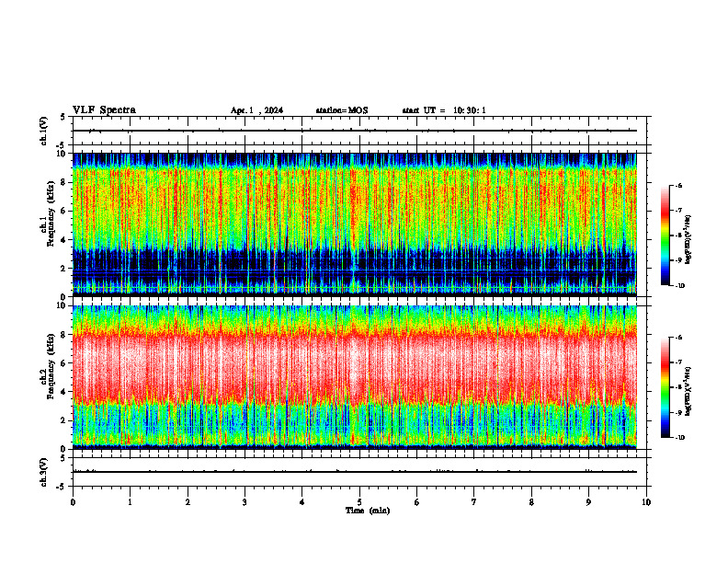Image resolution: width=728 pixels, height=563 pixels.
Task: Click the time axis tick label "0"
Action: pos(73,502)
